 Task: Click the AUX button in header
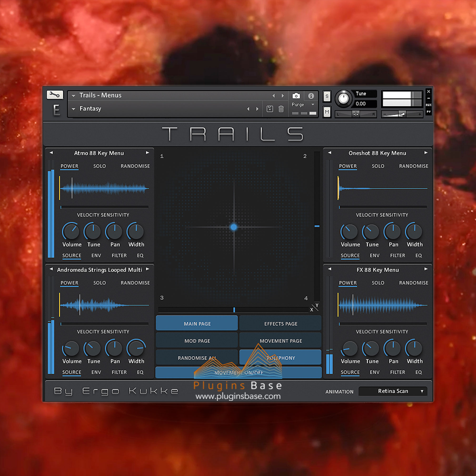[x=429, y=105]
